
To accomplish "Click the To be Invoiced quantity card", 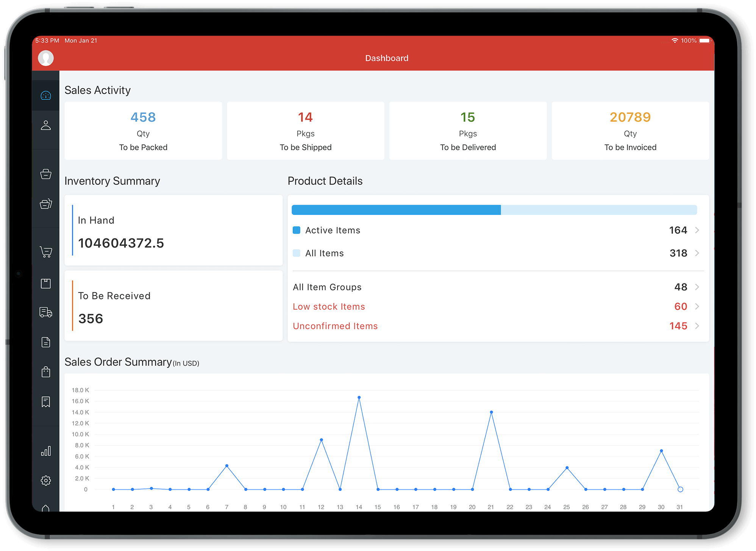I will 630,131.
